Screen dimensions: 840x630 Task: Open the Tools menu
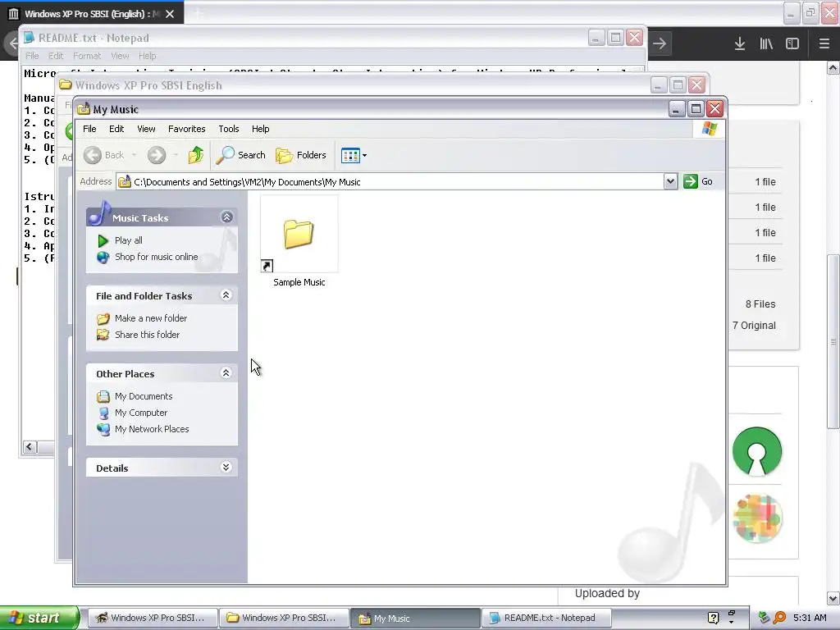click(x=229, y=129)
